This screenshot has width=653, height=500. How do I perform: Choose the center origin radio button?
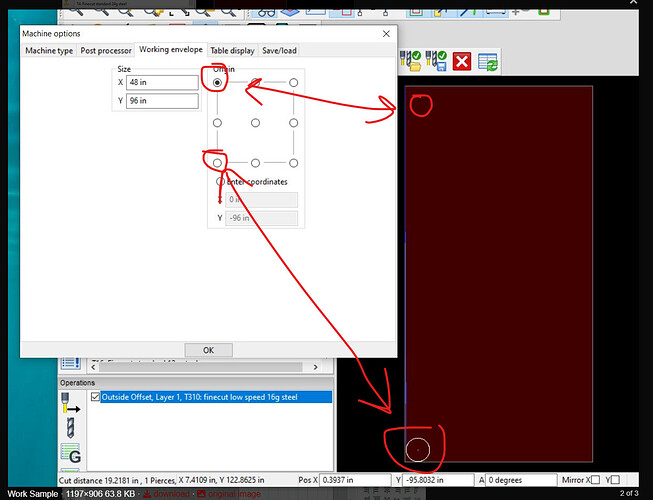[256, 122]
